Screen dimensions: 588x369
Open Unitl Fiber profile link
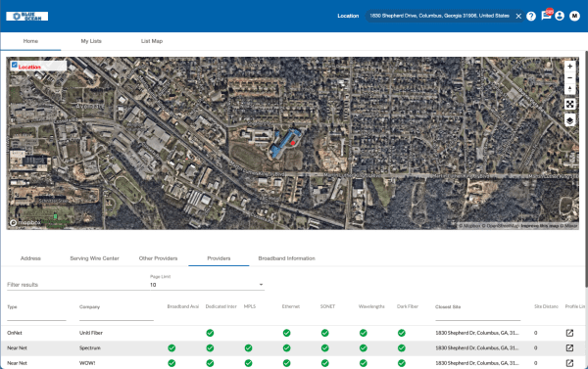pyautogui.click(x=569, y=333)
